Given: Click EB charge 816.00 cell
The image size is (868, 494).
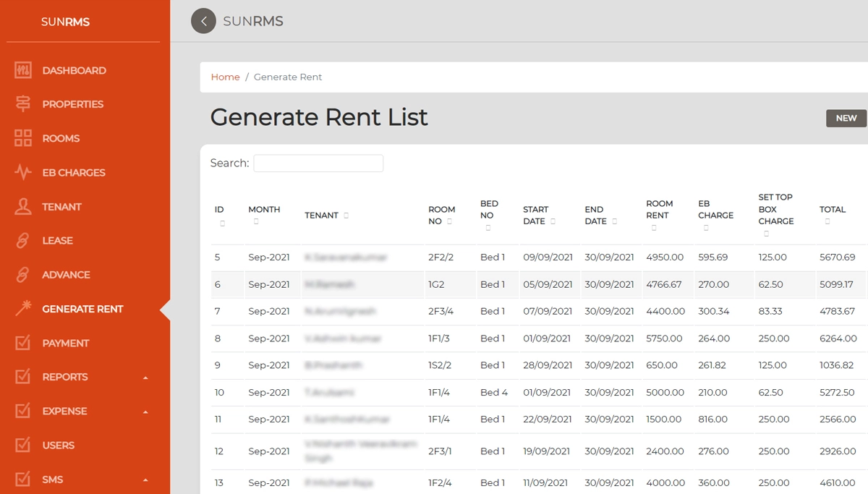Looking at the screenshot, I should [x=713, y=419].
